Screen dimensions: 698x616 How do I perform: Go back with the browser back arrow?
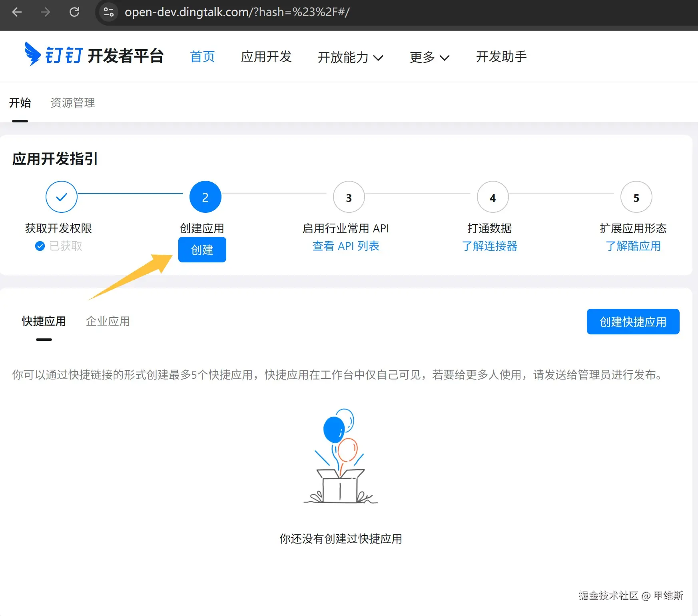[x=17, y=12]
